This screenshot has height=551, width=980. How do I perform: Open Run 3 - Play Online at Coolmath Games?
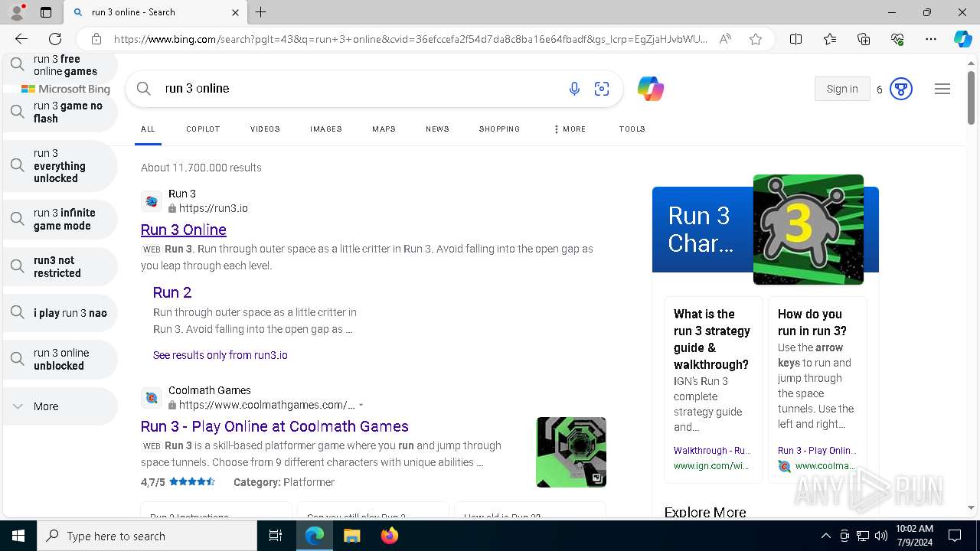275,426
